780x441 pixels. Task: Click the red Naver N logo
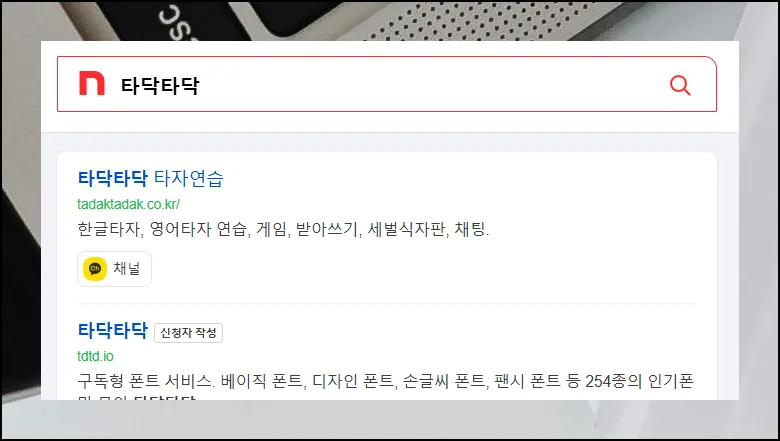coord(92,83)
